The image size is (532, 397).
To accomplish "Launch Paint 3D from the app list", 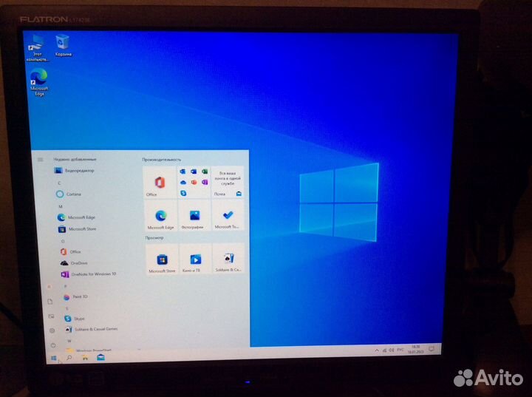I will [x=76, y=296].
